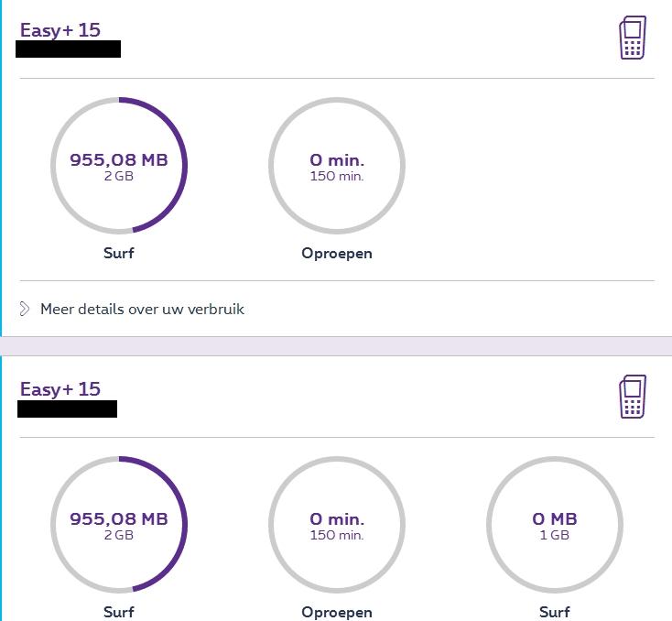Click the phone icon of the first Easy+ 15 plan
The image size is (672, 621).
[x=633, y=38]
